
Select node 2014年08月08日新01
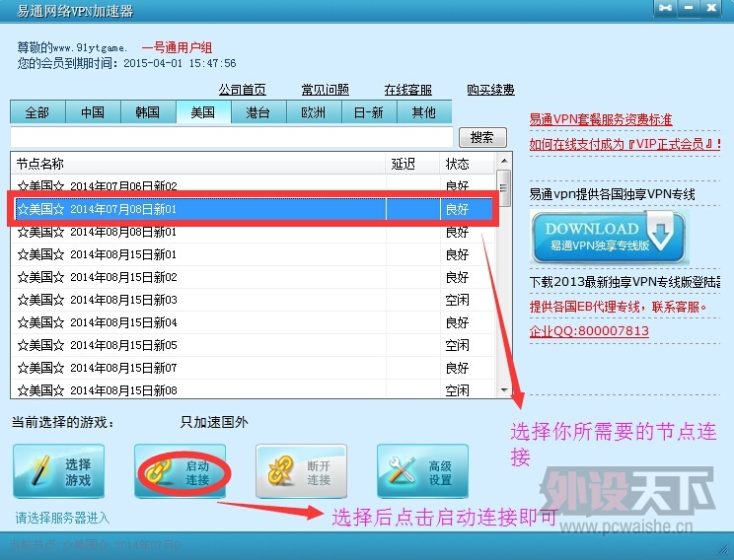253,232
